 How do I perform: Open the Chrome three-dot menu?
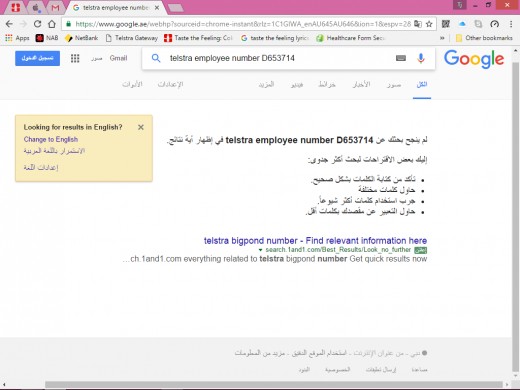511,24
